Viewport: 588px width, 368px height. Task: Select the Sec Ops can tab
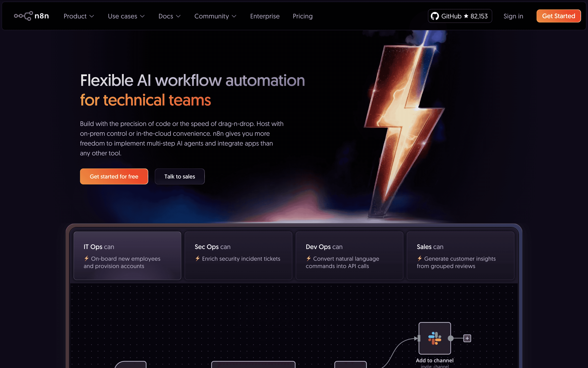point(238,256)
